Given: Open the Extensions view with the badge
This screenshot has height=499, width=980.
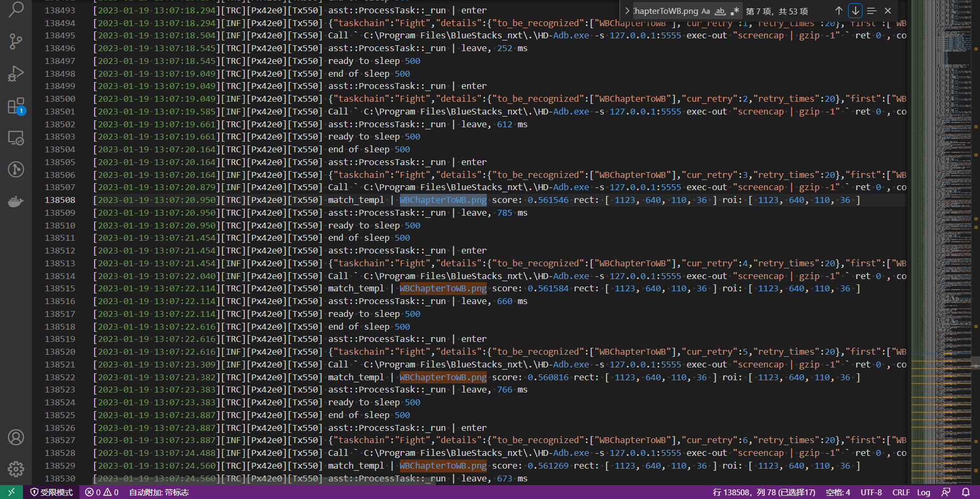Looking at the screenshot, I should (x=16, y=105).
